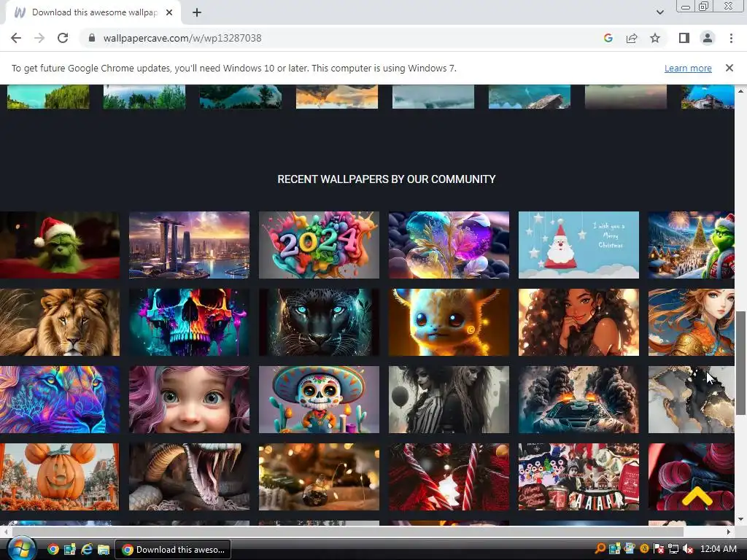Open the candy canes wallpaper
747x560 pixels.
[x=449, y=477]
